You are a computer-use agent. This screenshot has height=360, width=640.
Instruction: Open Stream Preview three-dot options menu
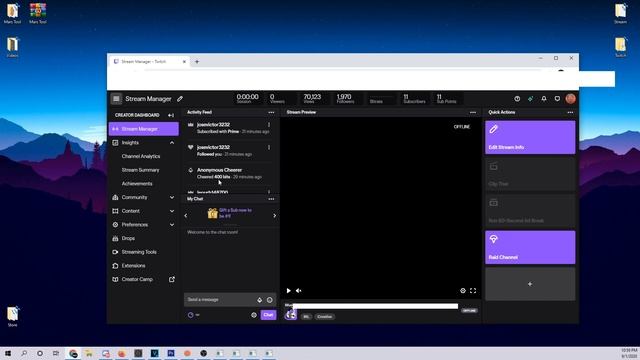473,112
